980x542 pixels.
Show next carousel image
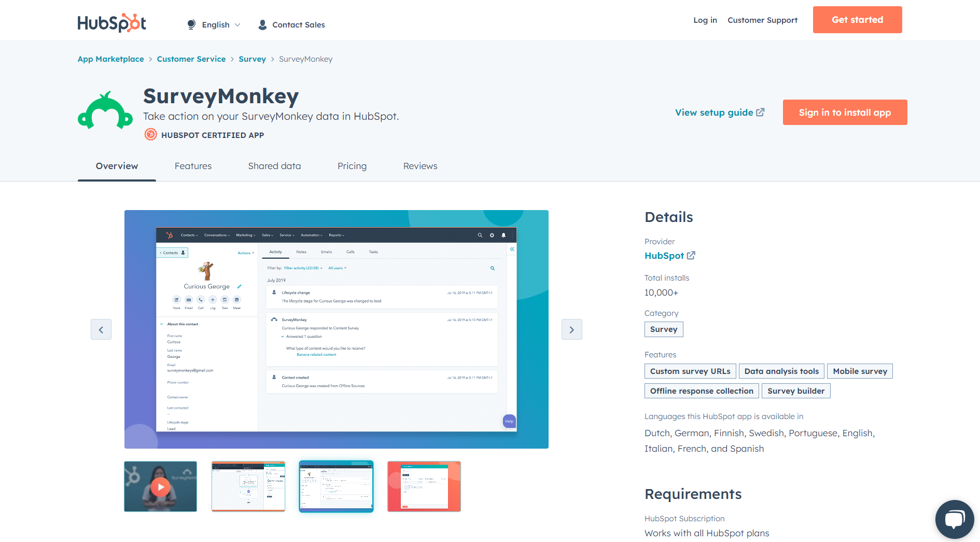click(x=572, y=329)
